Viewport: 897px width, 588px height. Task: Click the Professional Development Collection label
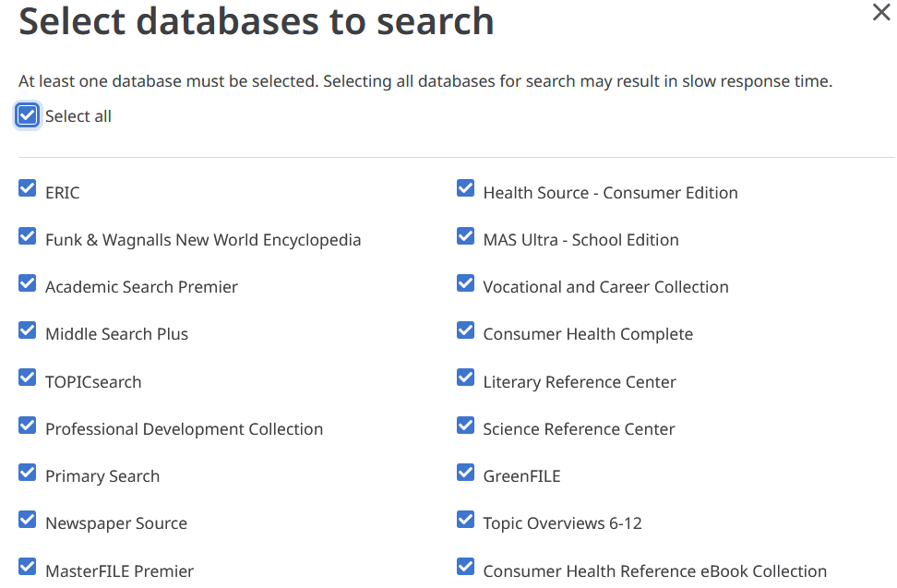pyautogui.click(x=185, y=429)
